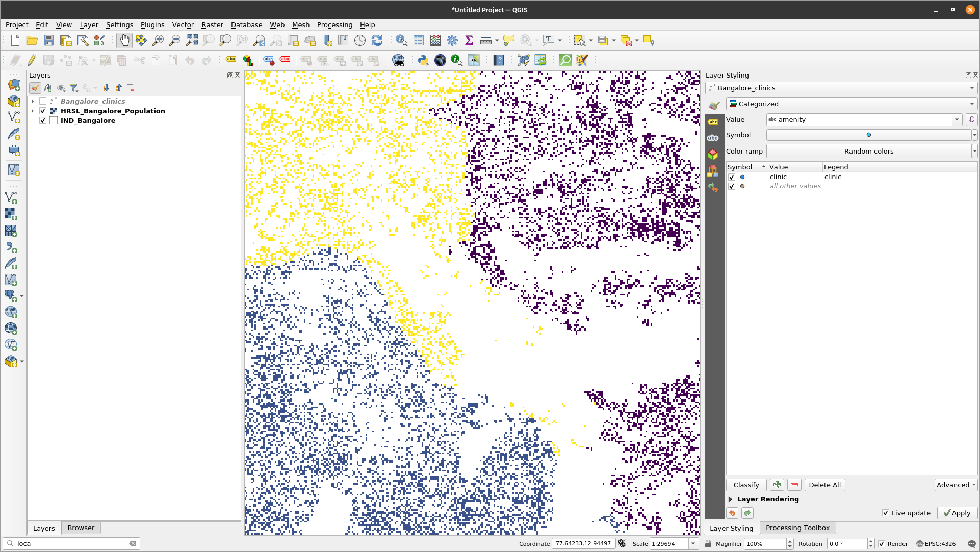Open the amenity Value field dropdown
Image resolution: width=980 pixels, height=552 pixels.
(x=957, y=119)
